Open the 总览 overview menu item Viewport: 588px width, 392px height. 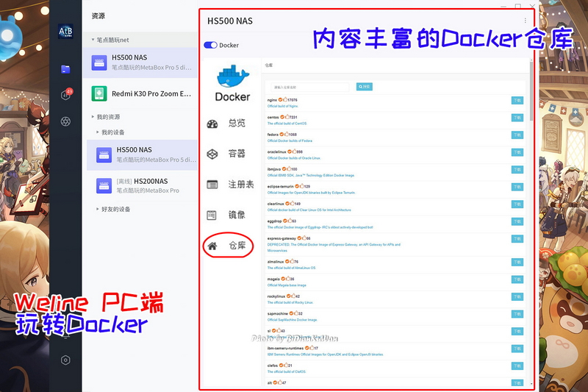[x=228, y=124]
